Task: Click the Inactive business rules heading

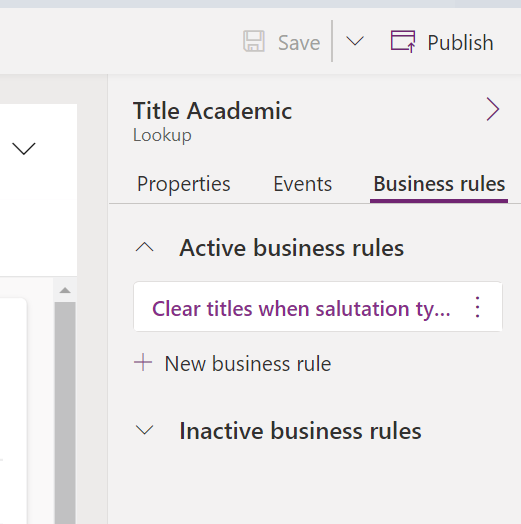Action: [300, 430]
